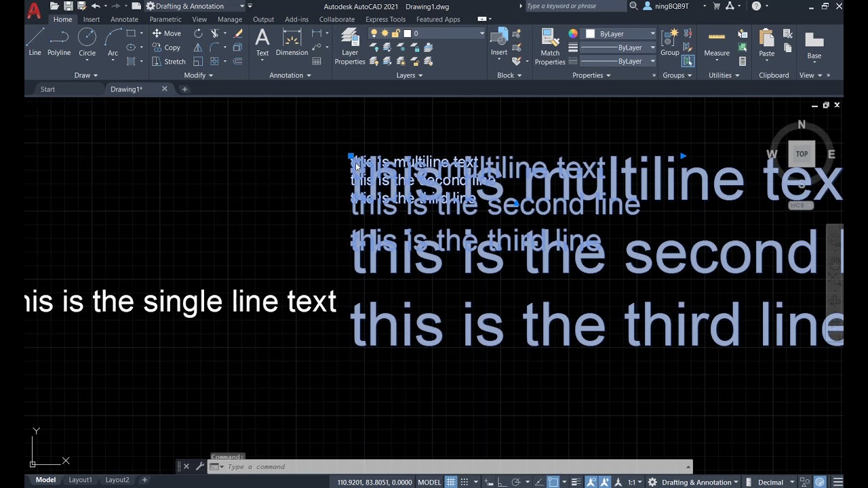This screenshot has height=488, width=868.
Task: Click the Text tool
Action: pyautogui.click(x=262, y=42)
